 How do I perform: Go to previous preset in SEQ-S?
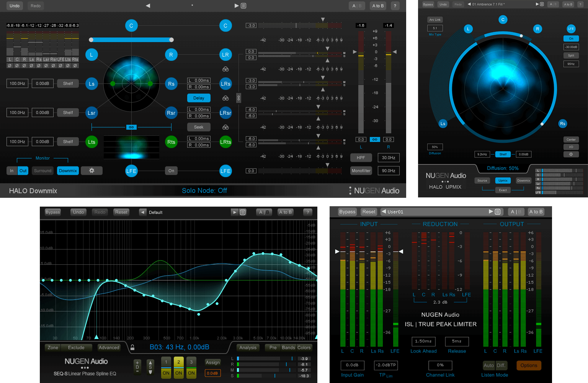click(x=143, y=212)
